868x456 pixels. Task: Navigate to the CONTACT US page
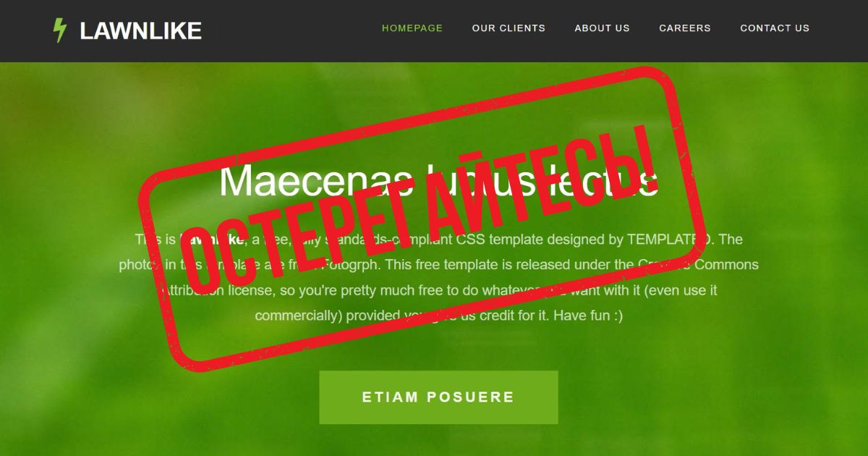(x=775, y=28)
